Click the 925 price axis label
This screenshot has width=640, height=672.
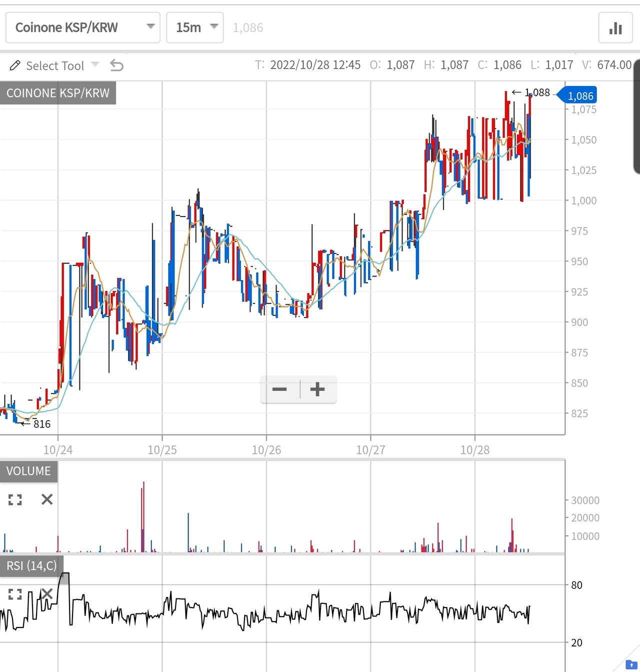(579, 292)
